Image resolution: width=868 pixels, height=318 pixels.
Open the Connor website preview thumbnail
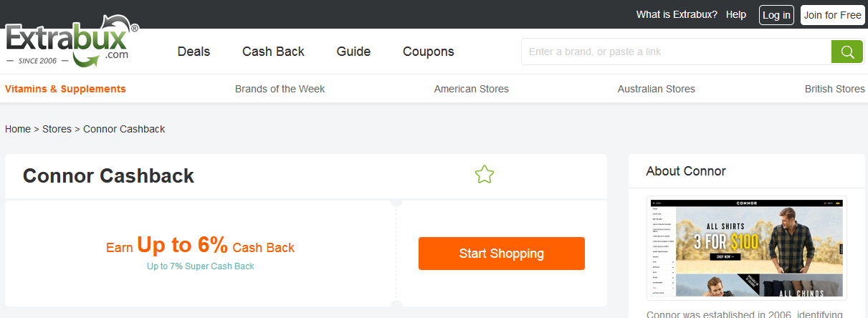(746, 248)
